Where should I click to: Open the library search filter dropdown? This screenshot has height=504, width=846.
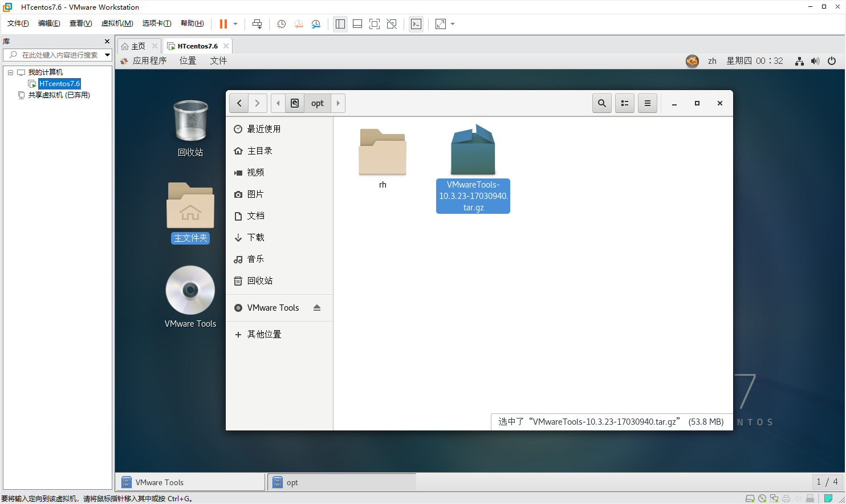pos(107,55)
